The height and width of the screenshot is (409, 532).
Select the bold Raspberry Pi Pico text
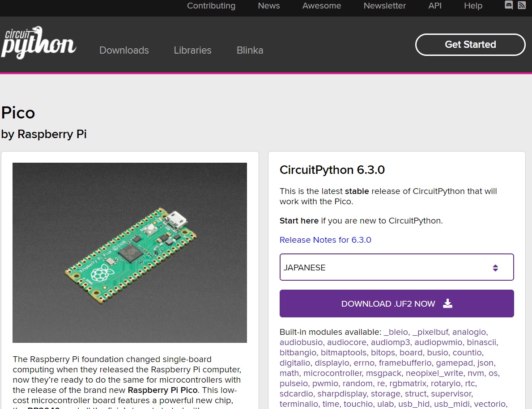click(x=162, y=390)
